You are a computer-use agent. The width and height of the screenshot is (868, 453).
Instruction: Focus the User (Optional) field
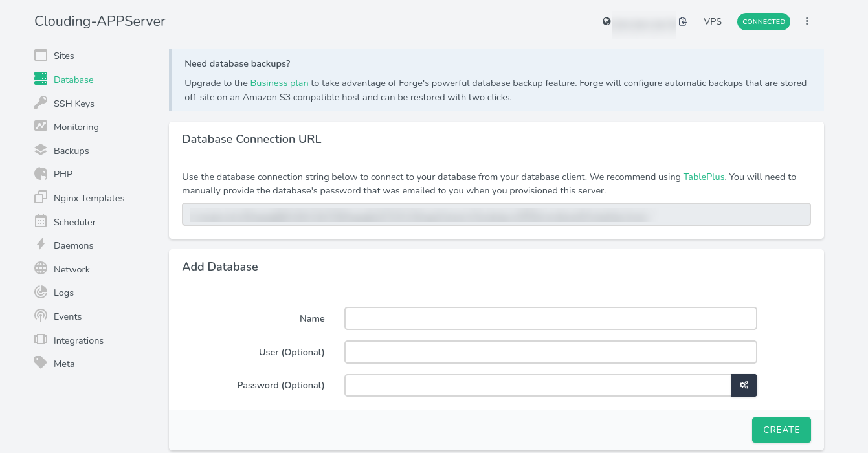[x=551, y=352]
